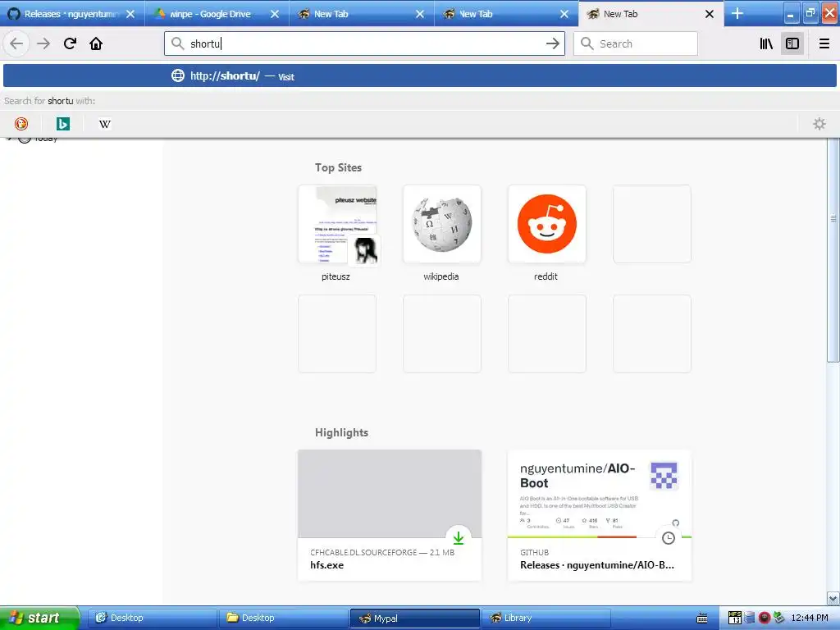Click the Search box in the toolbar

pyautogui.click(x=636, y=43)
